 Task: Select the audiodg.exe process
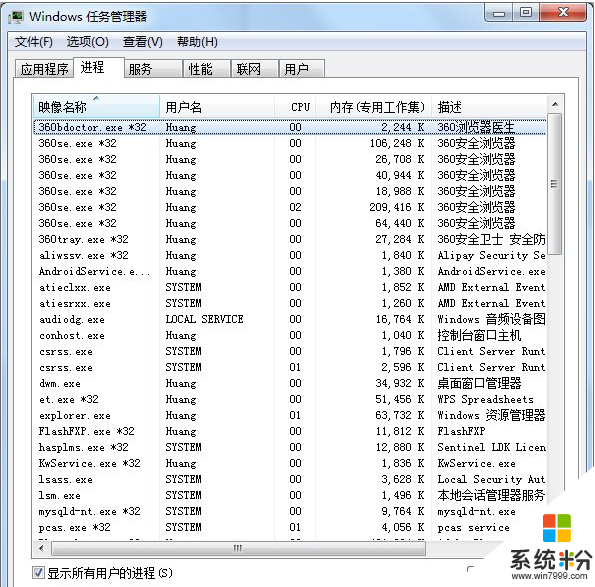click(290, 319)
